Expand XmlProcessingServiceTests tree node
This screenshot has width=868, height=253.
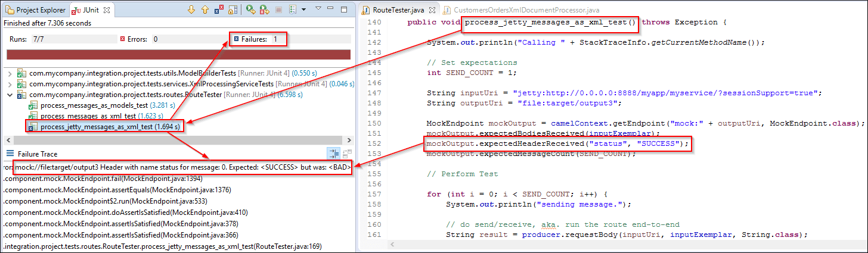(x=9, y=84)
